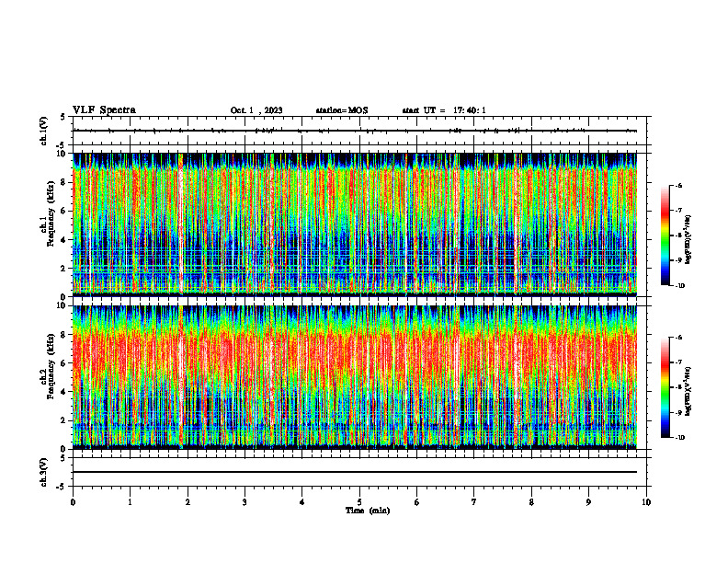Click the ch.2 spectrogram color scale bar

[665, 387]
